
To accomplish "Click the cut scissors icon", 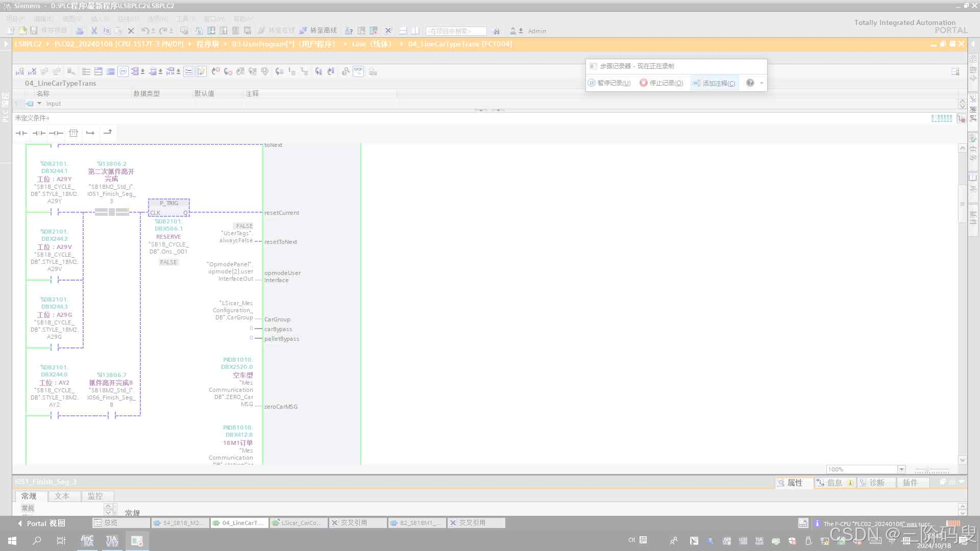I will click(x=94, y=31).
